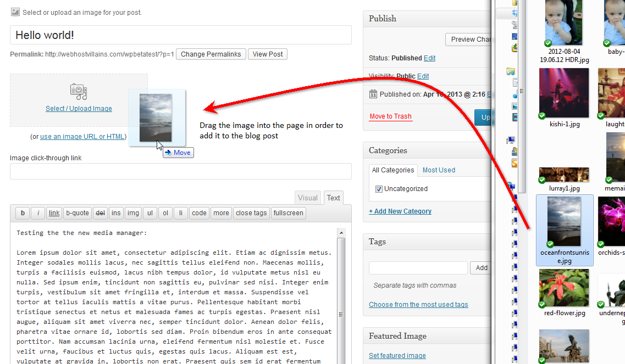Open the Status Edit options
Viewport: 625px width, 364px height.
click(x=429, y=58)
